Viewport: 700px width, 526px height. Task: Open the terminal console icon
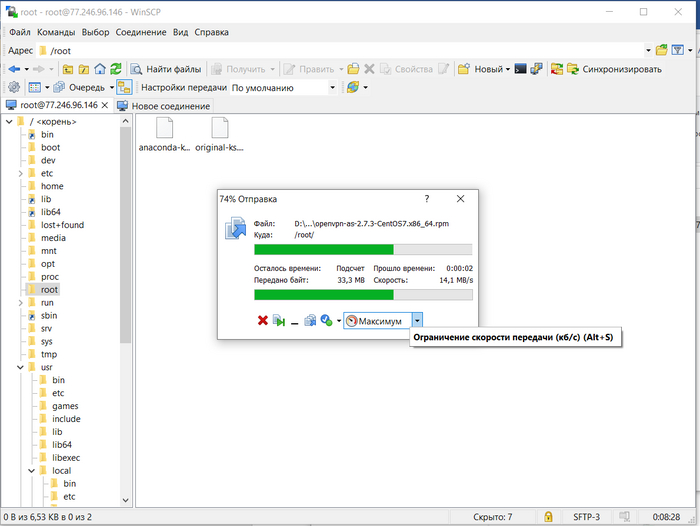[521, 69]
